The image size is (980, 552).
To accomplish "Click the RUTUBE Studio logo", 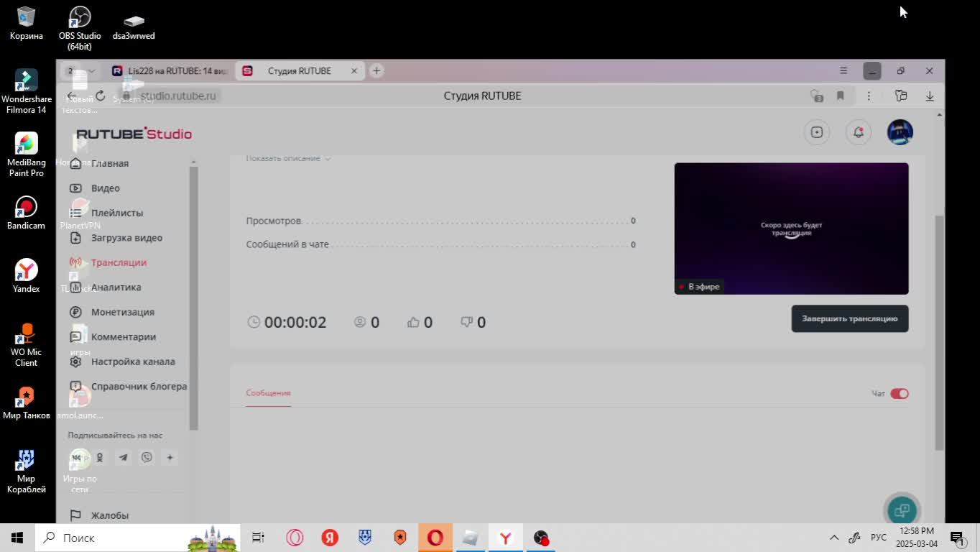I will click(134, 134).
